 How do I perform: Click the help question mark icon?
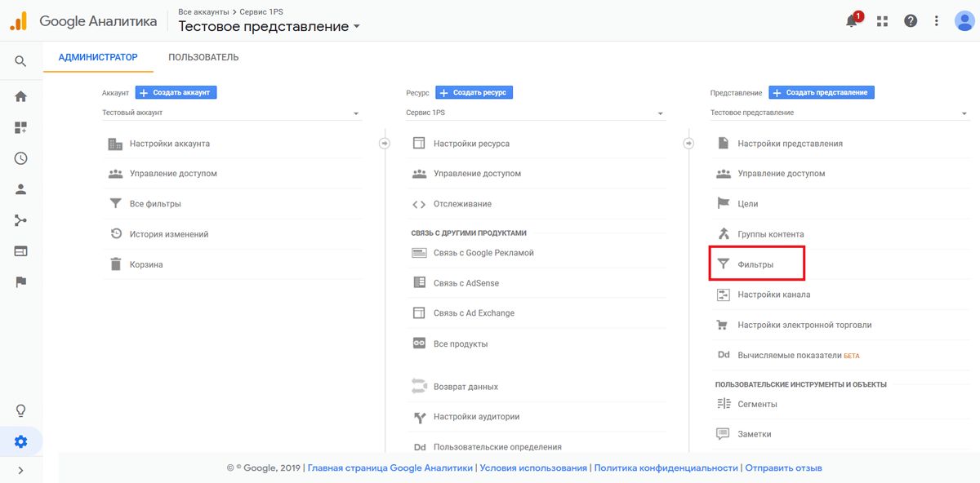(911, 21)
